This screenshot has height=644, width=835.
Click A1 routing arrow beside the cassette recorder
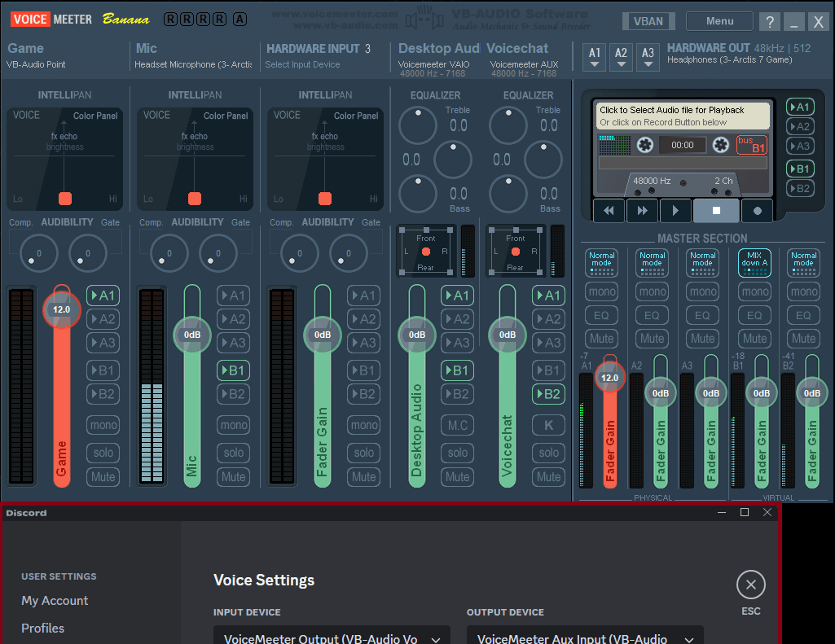pyautogui.click(x=799, y=106)
